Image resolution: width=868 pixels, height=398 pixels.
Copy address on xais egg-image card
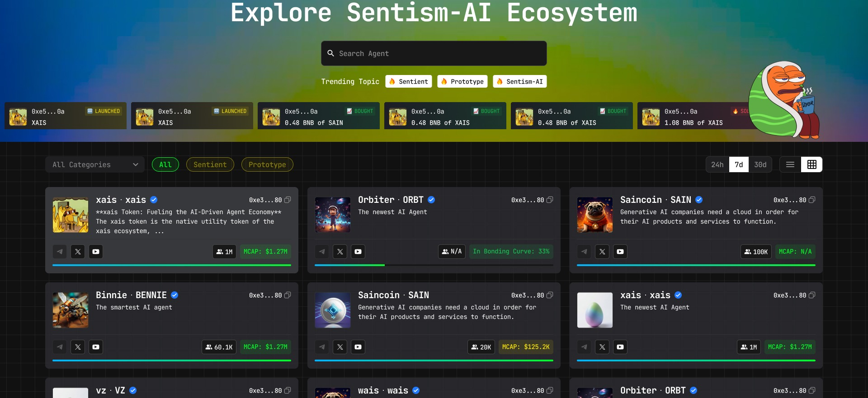tap(812, 295)
